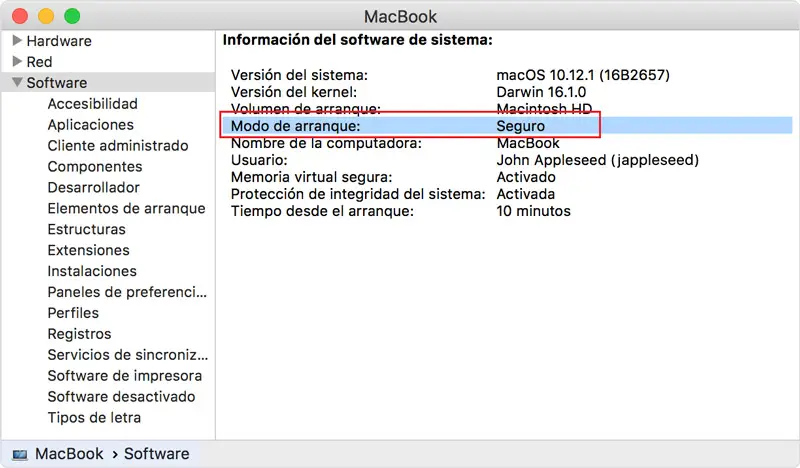
Task: Select Perfiles in the sidebar
Action: pos(73,313)
